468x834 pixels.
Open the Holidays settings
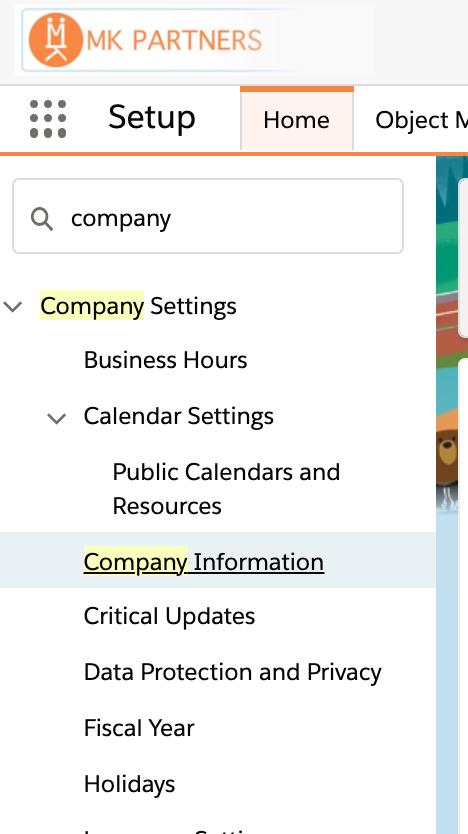pyautogui.click(x=129, y=784)
